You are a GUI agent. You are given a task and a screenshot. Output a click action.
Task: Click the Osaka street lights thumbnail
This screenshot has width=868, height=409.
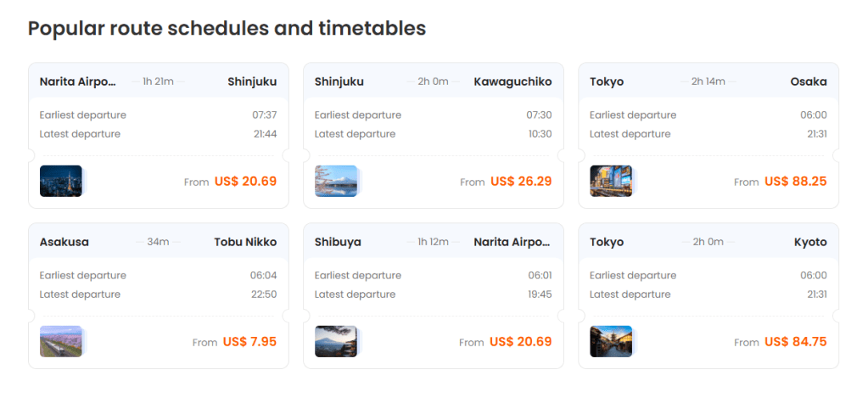611,181
